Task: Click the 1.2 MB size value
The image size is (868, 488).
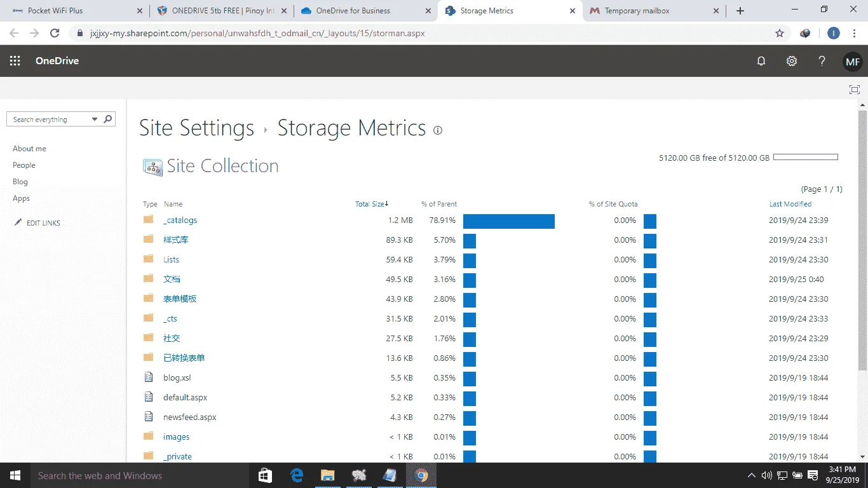Action: (x=400, y=220)
